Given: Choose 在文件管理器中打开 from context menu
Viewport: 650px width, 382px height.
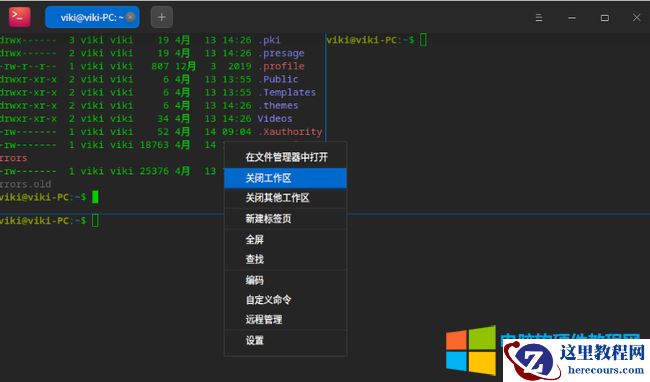Looking at the screenshot, I should point(286,157).
